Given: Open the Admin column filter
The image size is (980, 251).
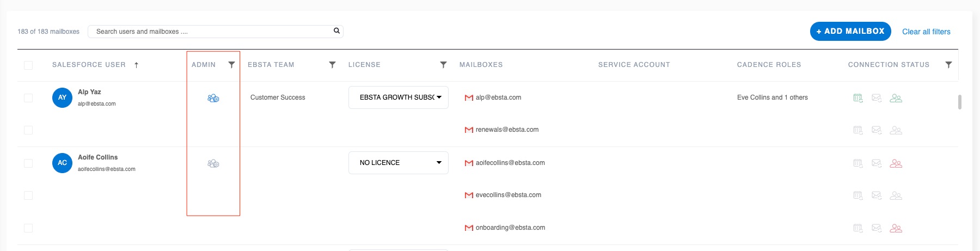Looking at the screenshot, I should click(x=231, y=65).
